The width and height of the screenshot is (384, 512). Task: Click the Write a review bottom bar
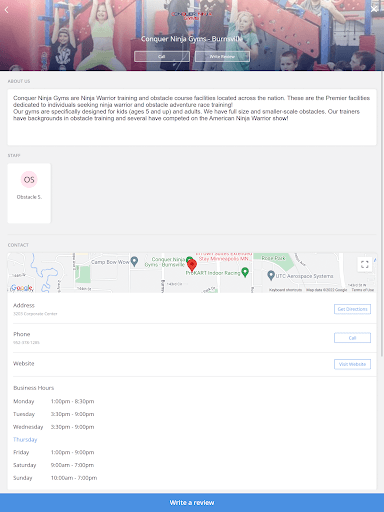192,503
